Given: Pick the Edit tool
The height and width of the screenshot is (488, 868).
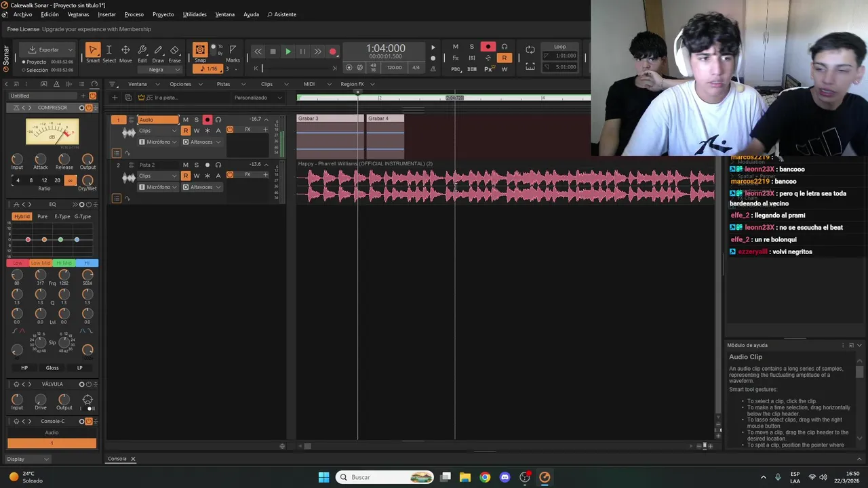Looking at the screenshot, I should (x=142, y=50).
